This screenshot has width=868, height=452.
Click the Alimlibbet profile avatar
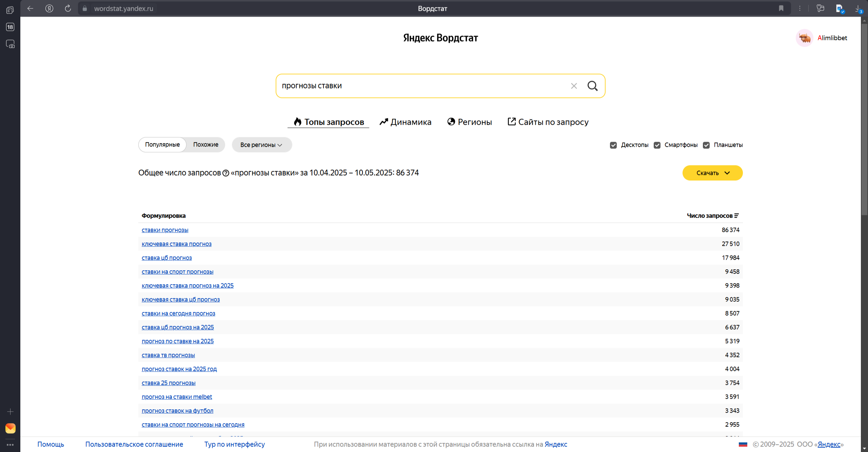click(804, 38)
